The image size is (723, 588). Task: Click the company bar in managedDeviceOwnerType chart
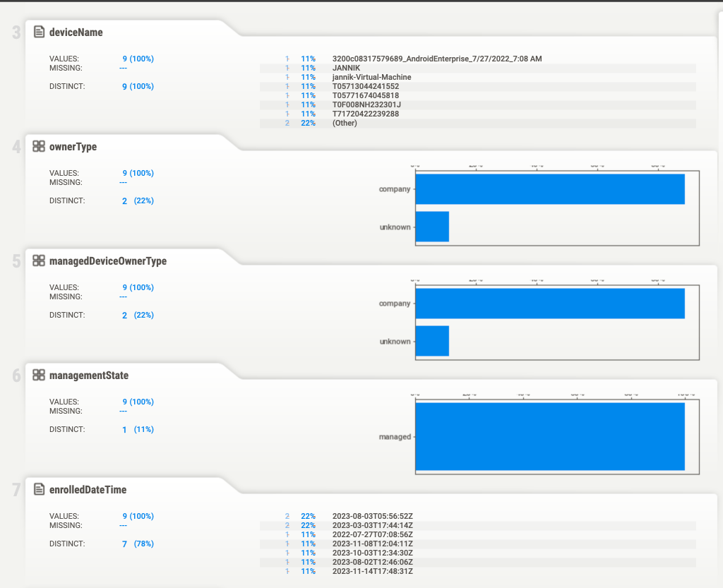pos(549,304)
